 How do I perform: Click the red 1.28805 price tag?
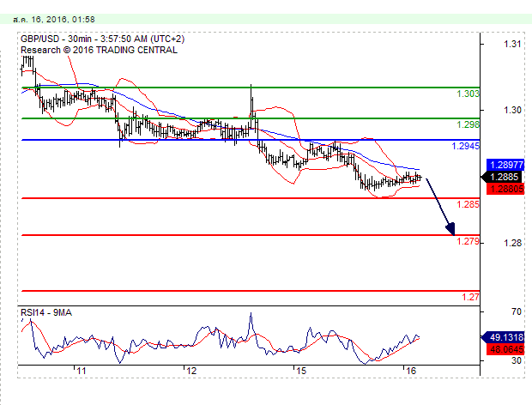point(505,189)
